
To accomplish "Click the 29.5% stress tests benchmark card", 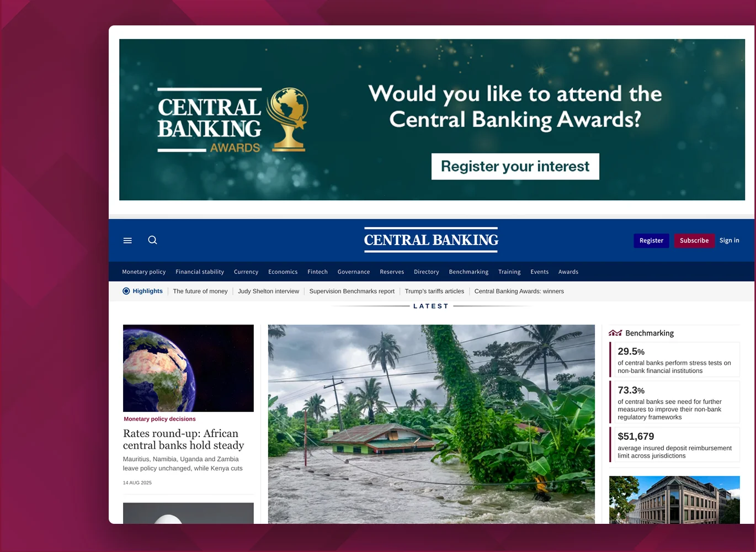I will coord(674,360).
